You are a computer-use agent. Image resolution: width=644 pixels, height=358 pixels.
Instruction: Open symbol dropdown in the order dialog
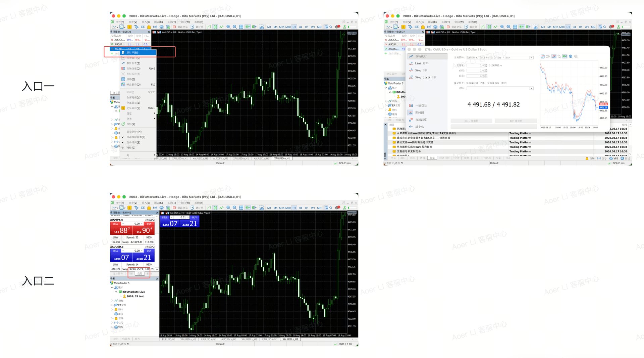(532, 57)
